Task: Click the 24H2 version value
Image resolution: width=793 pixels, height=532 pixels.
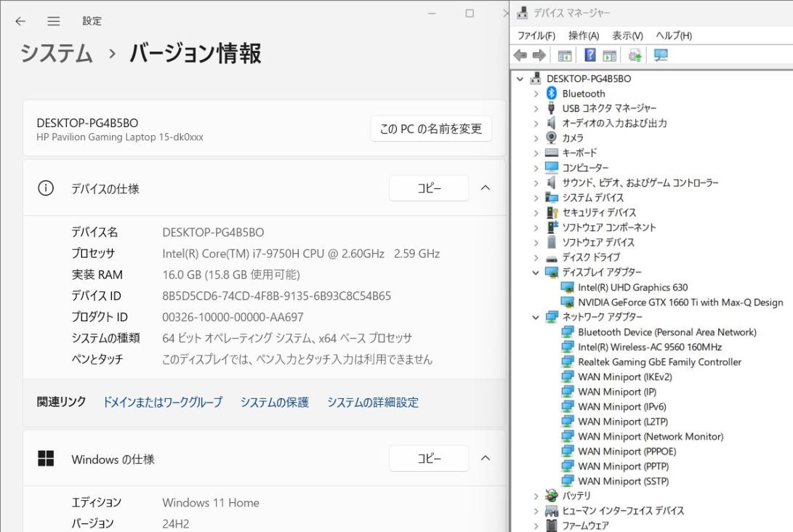Action: [175, 524]
